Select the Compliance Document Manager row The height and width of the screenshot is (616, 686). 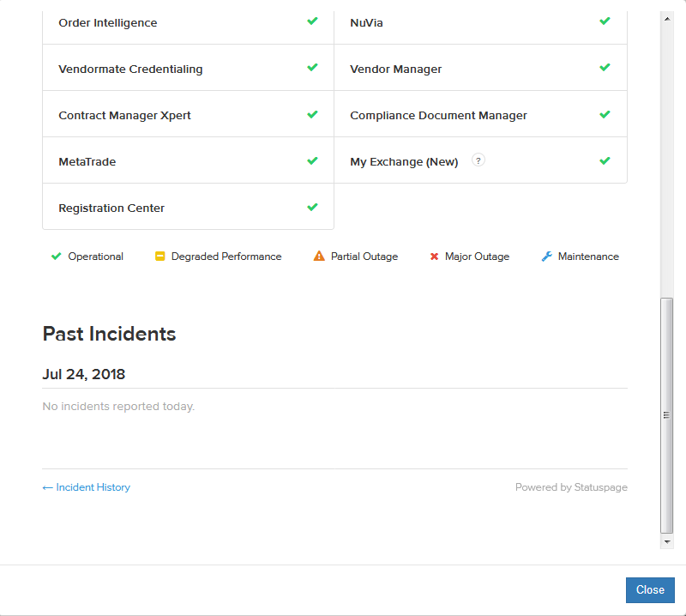click(x=480, y=115)
